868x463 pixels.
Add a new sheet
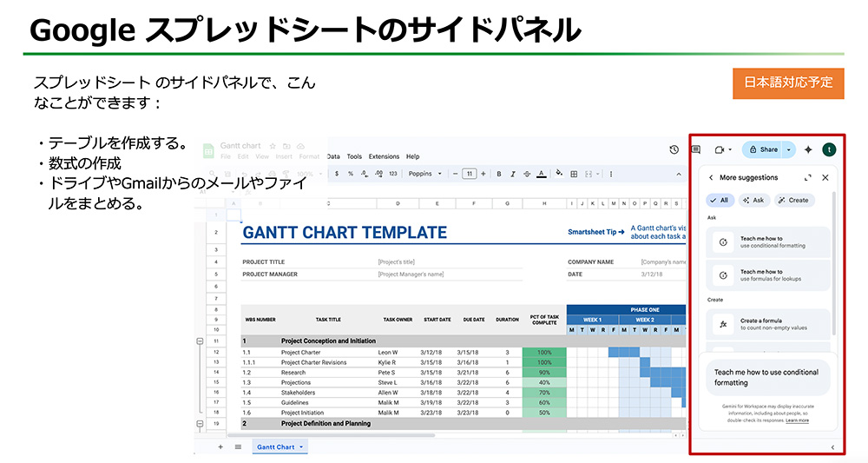tap(220, 447)
